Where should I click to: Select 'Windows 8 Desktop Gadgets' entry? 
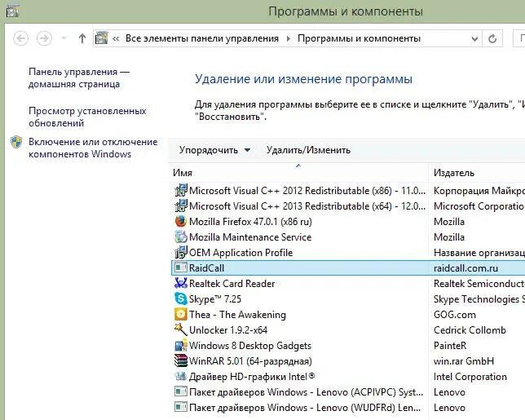pos(250,346)
